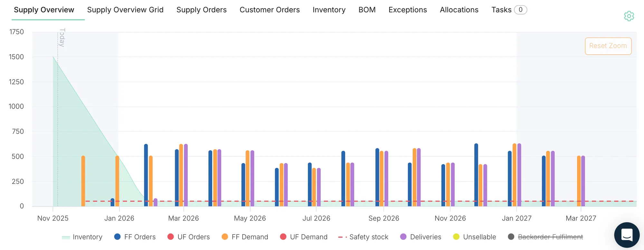Click the Nov 2025 axis label

[53, 218]
